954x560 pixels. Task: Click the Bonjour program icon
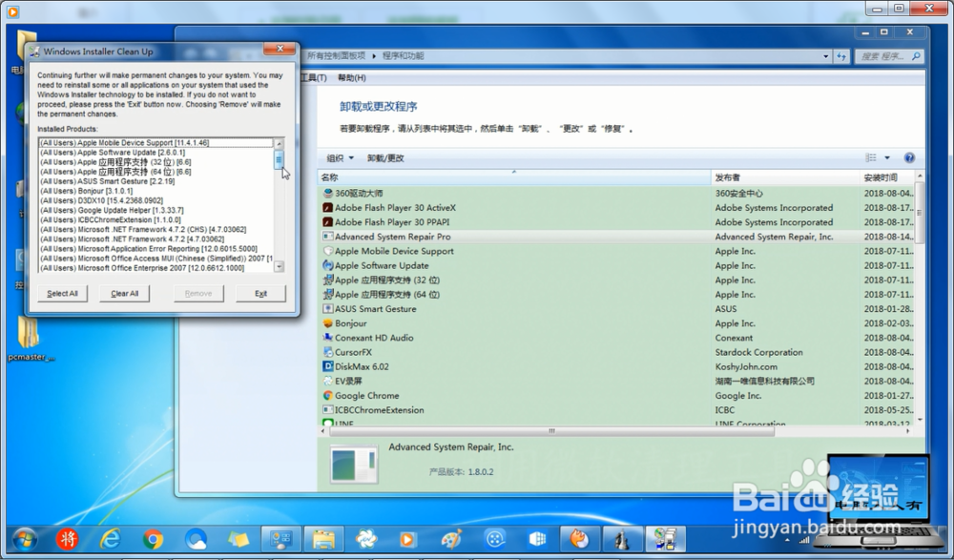click(328, 323)
